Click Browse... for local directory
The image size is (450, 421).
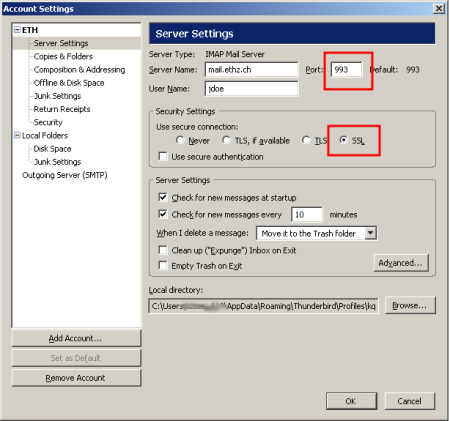[x=410, y=305]
